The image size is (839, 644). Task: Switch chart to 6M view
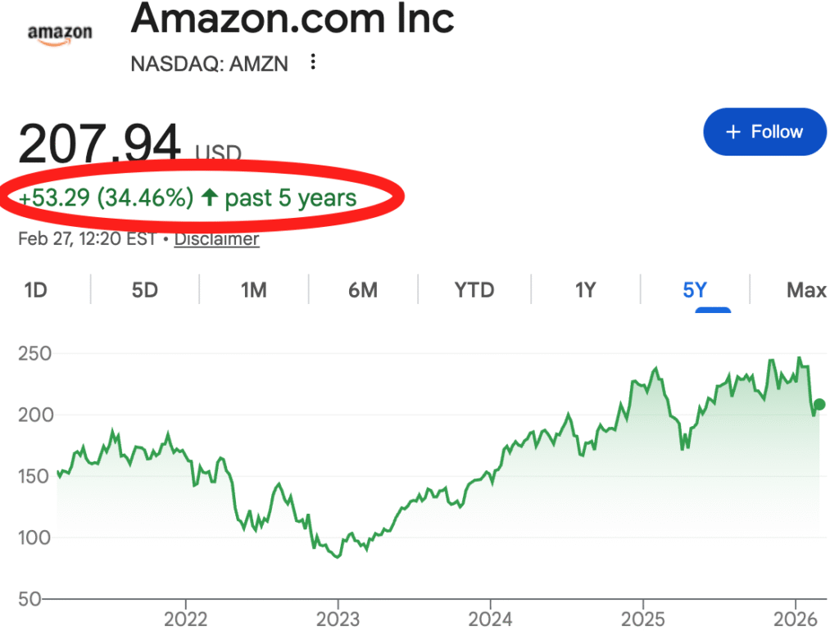click(x=363, y=290)
